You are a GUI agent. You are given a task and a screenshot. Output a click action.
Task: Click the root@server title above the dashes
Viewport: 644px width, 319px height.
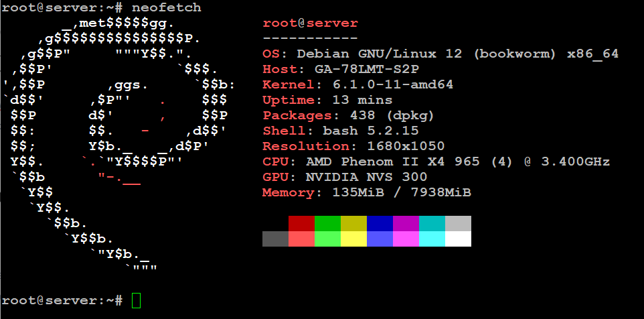pyautogui.click(x=310, y=23)
